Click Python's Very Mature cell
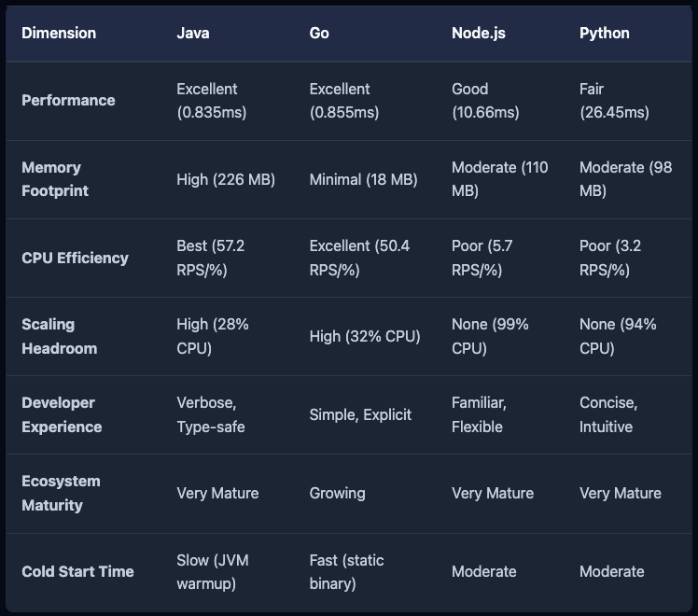 click(x=621, y=493)
